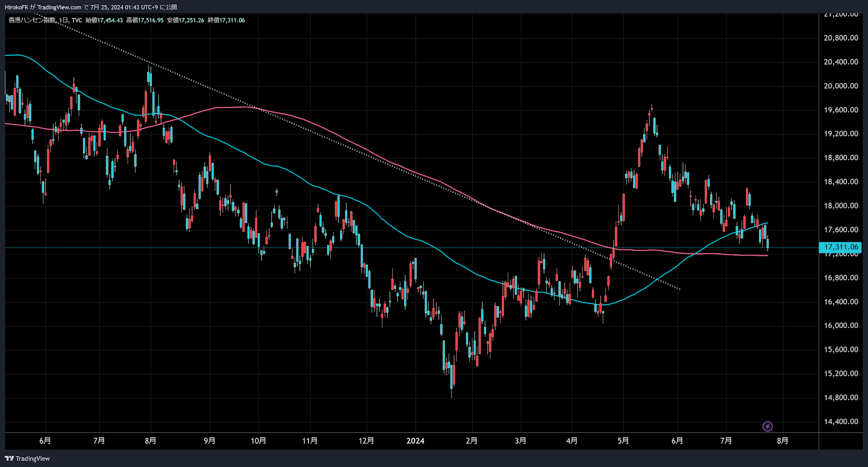Viewport: 868px width, 467px height.
Task: Click the 8月 label at the time axis end
Action: (782, 440)
